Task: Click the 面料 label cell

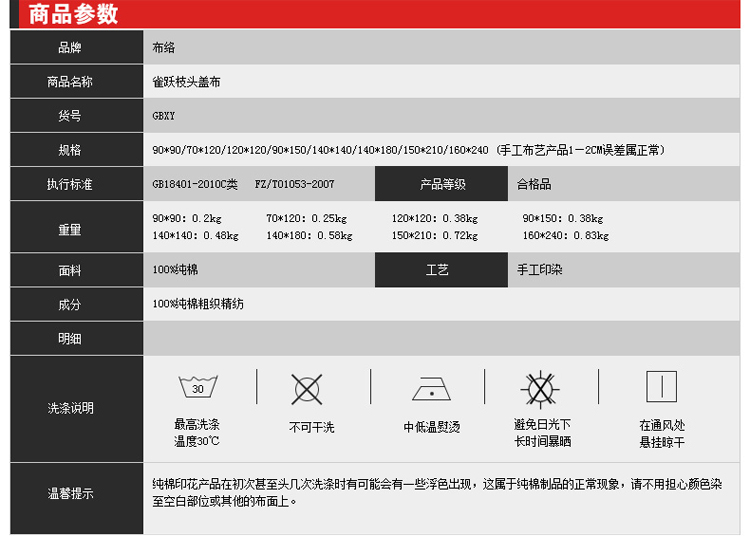Action: (77, 270)
